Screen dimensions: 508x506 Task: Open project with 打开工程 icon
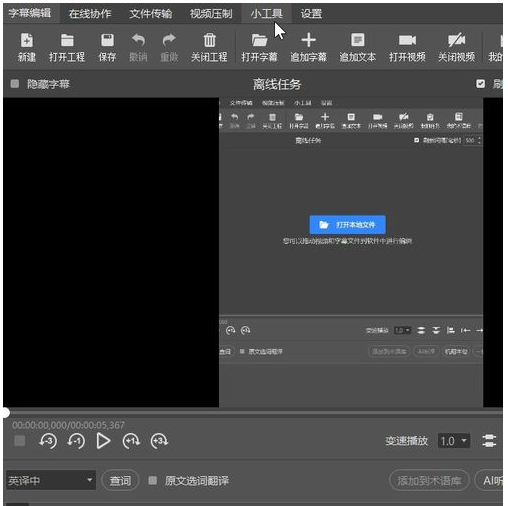tap(67, 47)
